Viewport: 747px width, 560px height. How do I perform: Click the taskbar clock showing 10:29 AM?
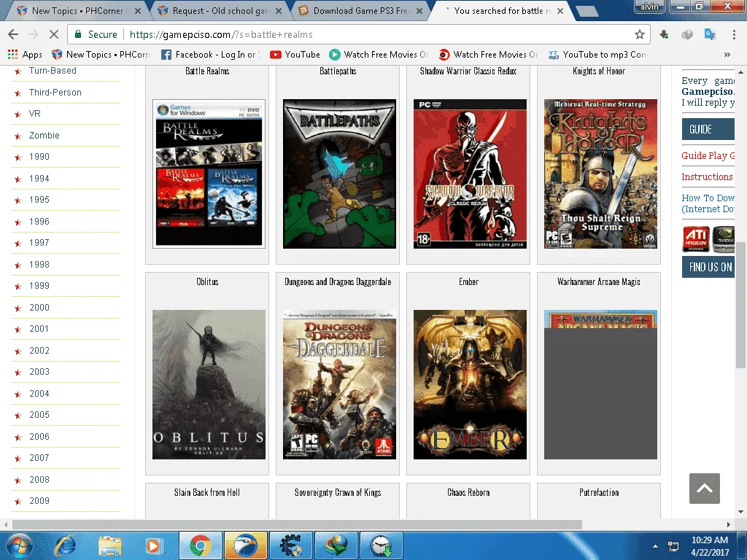[710, 546]
